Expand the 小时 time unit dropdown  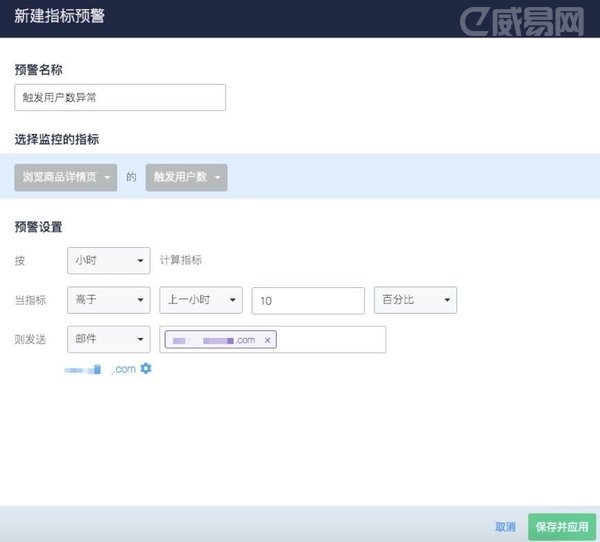[108, 260]
